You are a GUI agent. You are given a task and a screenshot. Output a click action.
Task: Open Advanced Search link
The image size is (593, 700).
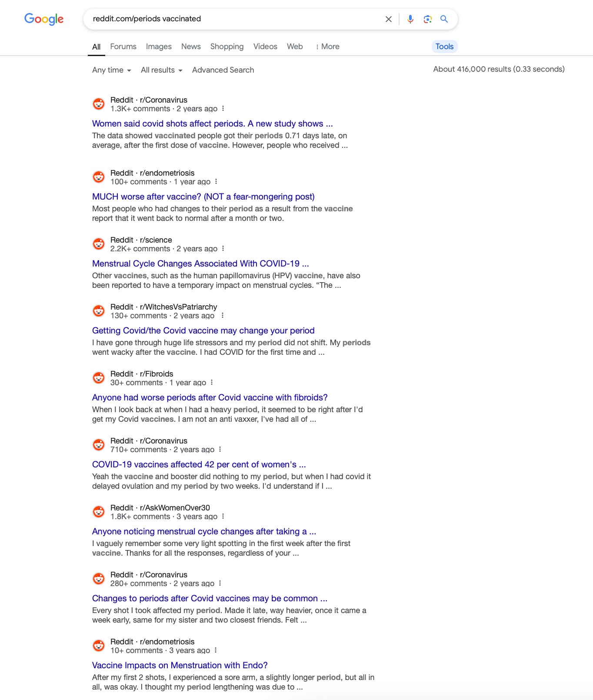tap(223, 70)
